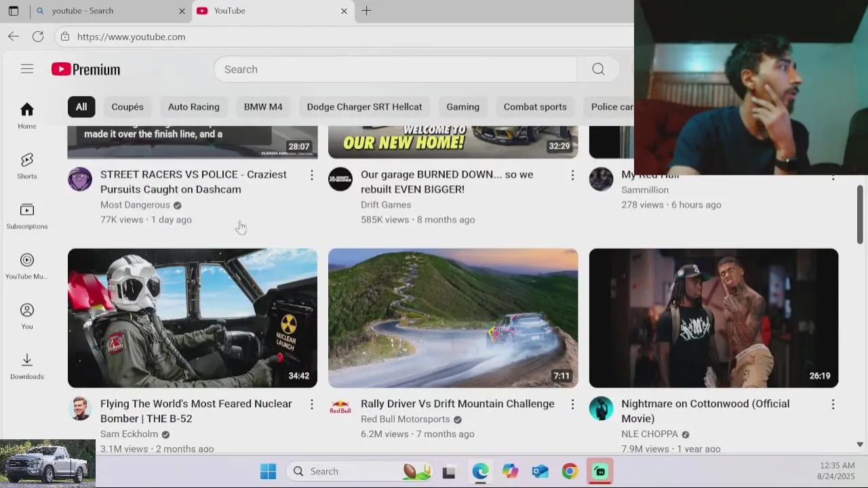Open Red Bull Motorsports channel name link
This screenshot has height=488, width=868.
point(406,419)
